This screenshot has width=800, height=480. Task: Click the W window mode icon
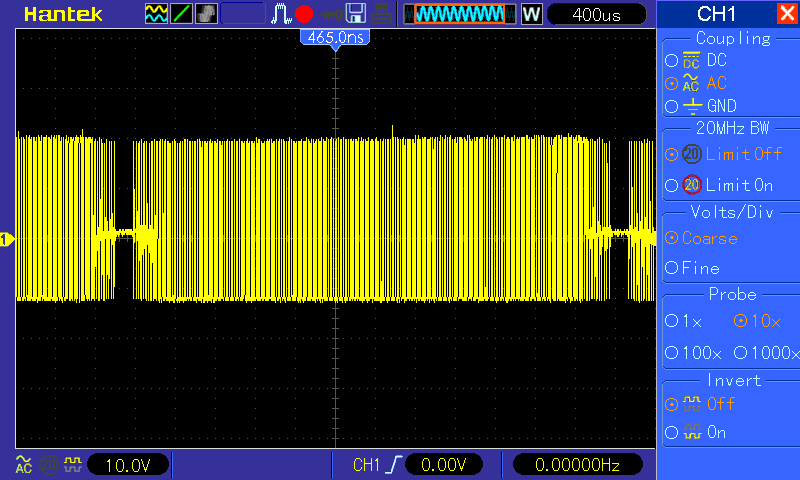(532, 14)
